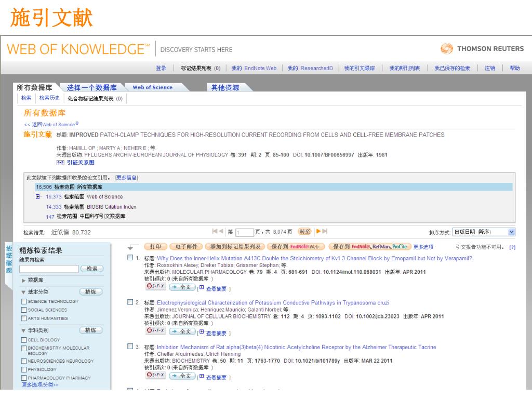Image resolution: width=532 pixels, height=399 pixels.
Task: Tick ARTS HUMANITIES checkbox
Action: [x=24, y=318]
